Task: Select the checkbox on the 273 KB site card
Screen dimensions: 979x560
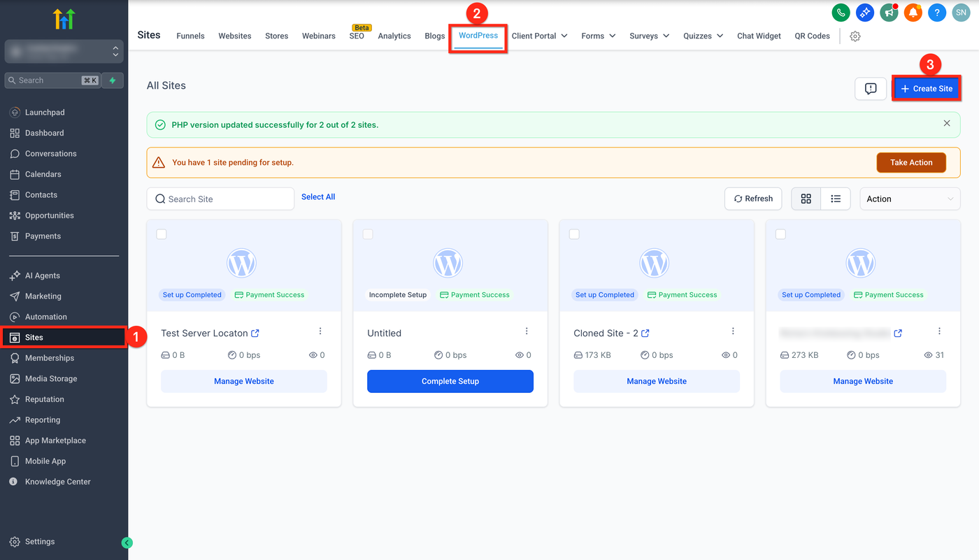Action: pos(780,234)
